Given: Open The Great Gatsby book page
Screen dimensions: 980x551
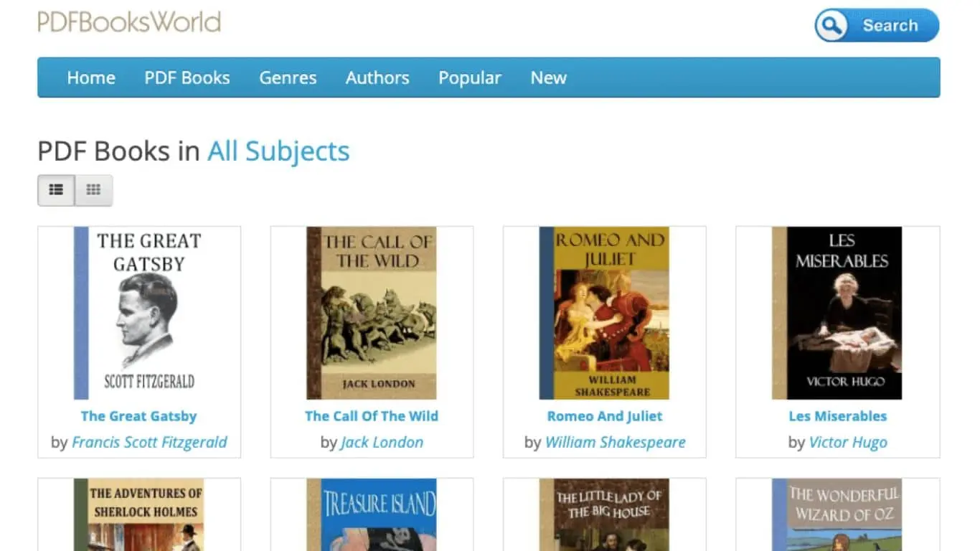Looking at the screenshot, I should click(x=138, y=415).
